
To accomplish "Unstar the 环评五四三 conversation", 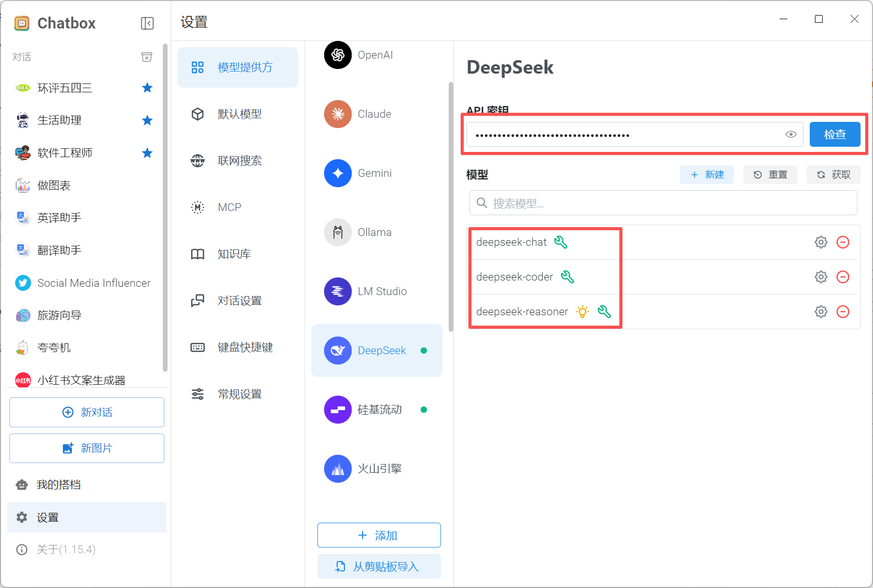I will click(147, 88).
